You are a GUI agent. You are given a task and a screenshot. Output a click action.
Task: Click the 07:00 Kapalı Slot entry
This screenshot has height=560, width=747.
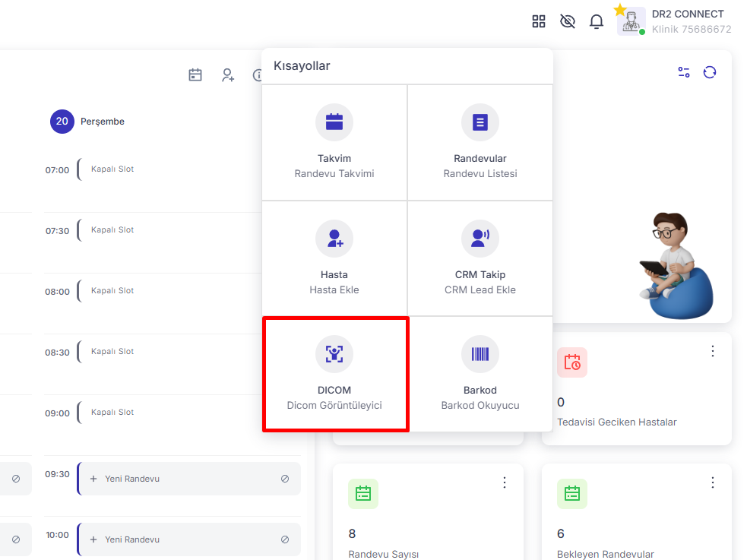pos(112,169)
